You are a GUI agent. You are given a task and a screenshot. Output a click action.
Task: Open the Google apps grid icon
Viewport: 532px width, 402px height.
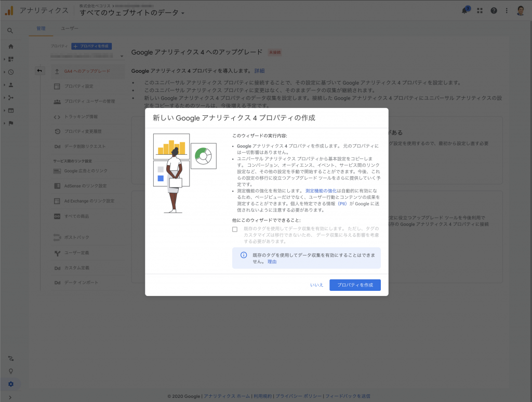480,10
